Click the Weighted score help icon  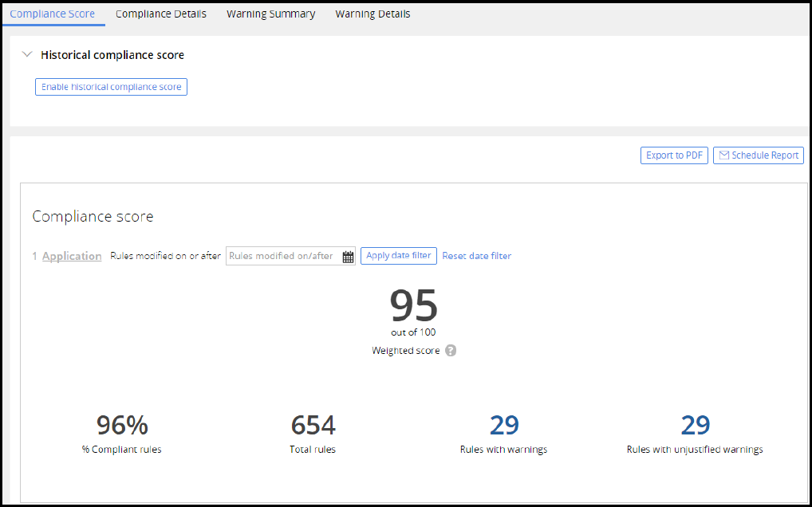coord(451,351)
